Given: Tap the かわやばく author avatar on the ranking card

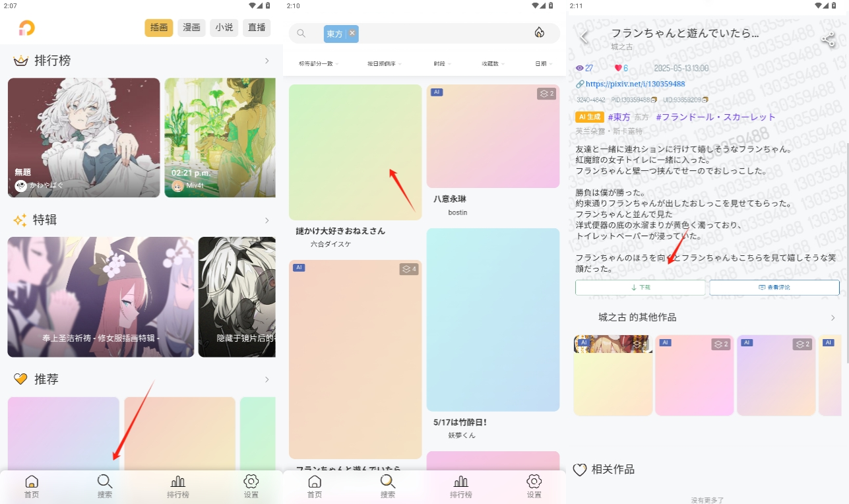Looking at the screenshot, I should click(21, 185).
